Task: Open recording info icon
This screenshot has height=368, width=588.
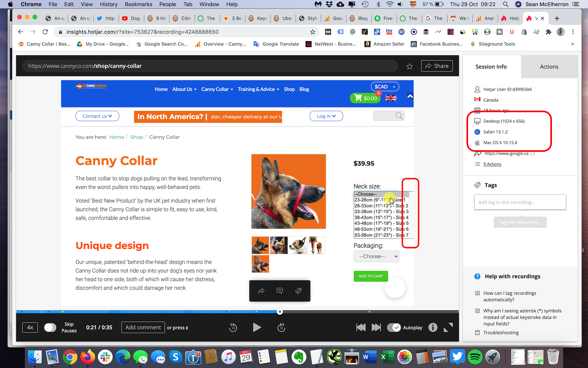Action: coord(433,328)
